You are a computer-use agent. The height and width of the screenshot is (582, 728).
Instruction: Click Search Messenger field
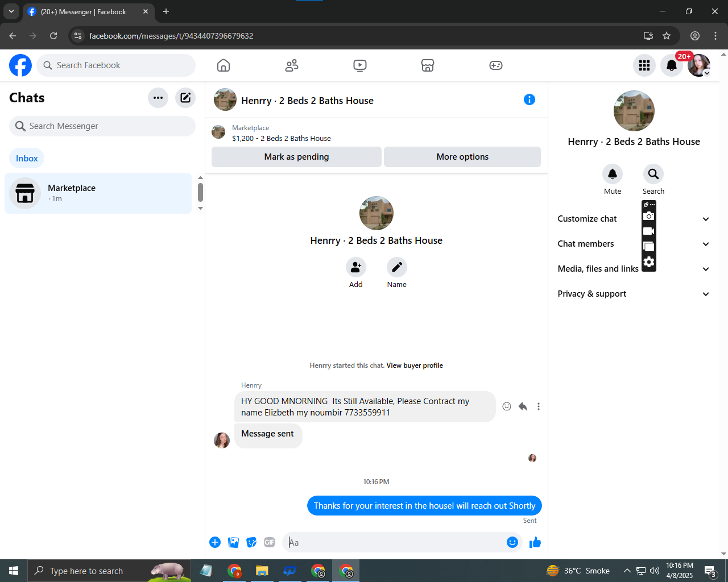point(102,126)
